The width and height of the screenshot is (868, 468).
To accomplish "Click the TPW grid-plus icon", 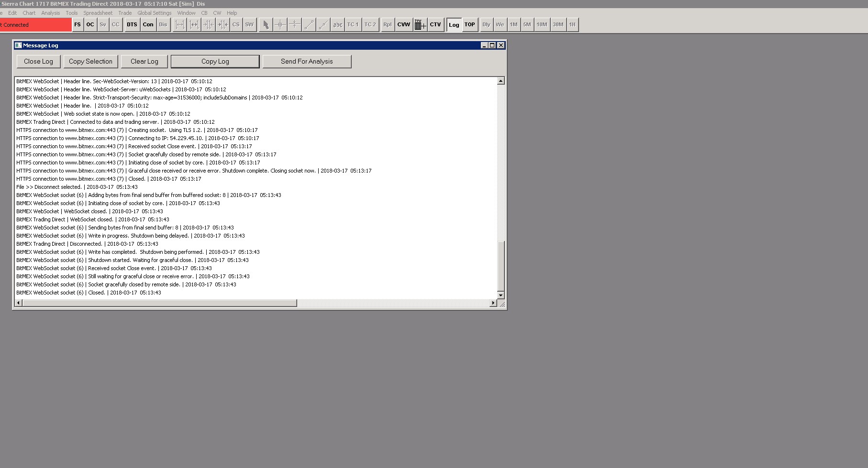I will (420, 25).
